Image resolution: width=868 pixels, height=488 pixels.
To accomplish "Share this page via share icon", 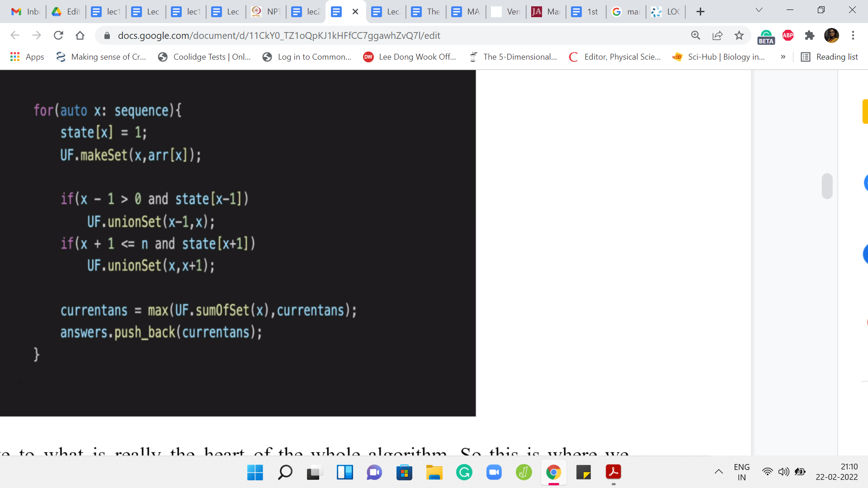I will click(x=717, y=35).
